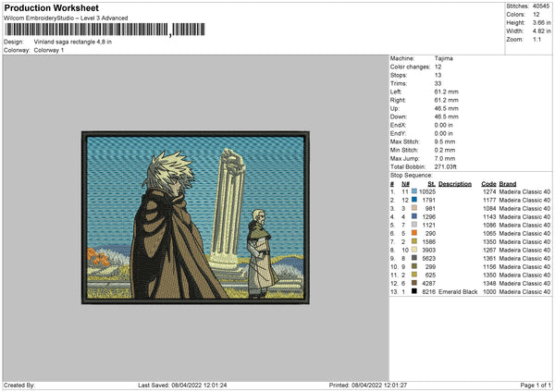Click the embroidery design preview image
This screenshot has height=392, width=555.
pos(195,217)
